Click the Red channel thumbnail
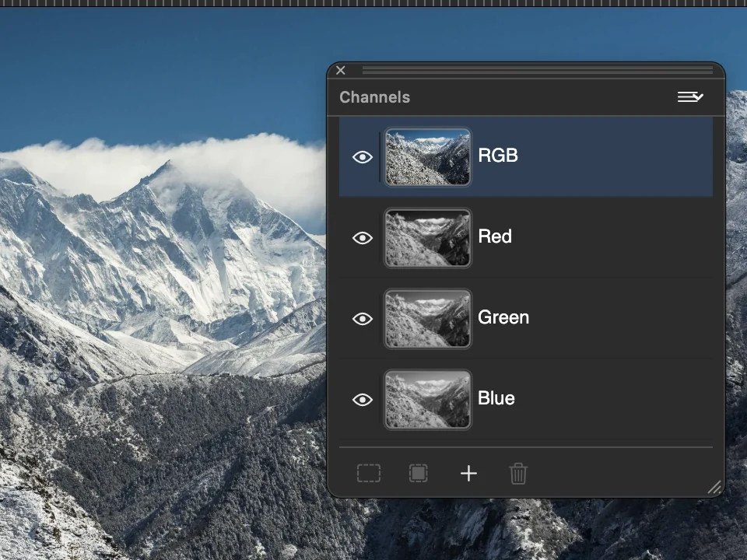The image size is (747, 560). pyautogui.click(x=428, y=238)
